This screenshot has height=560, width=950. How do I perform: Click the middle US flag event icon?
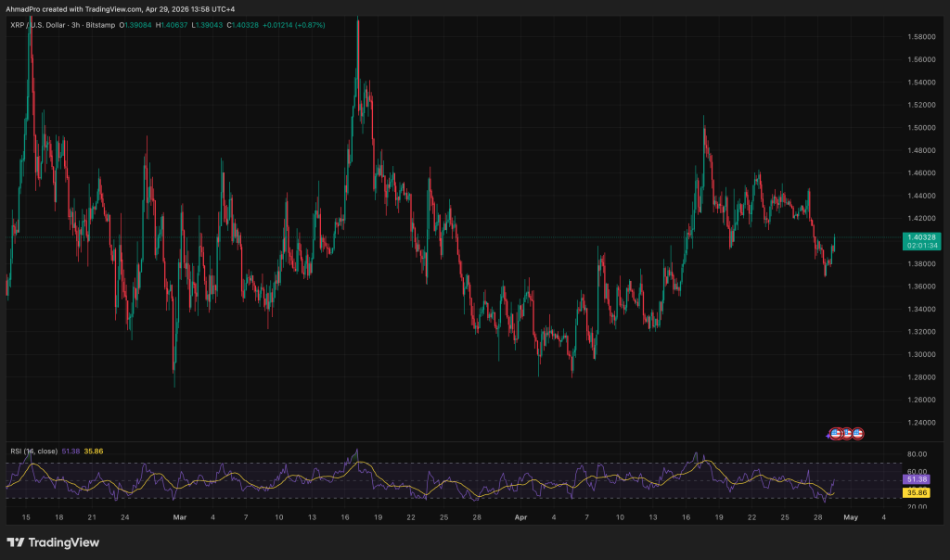[847, 434]
